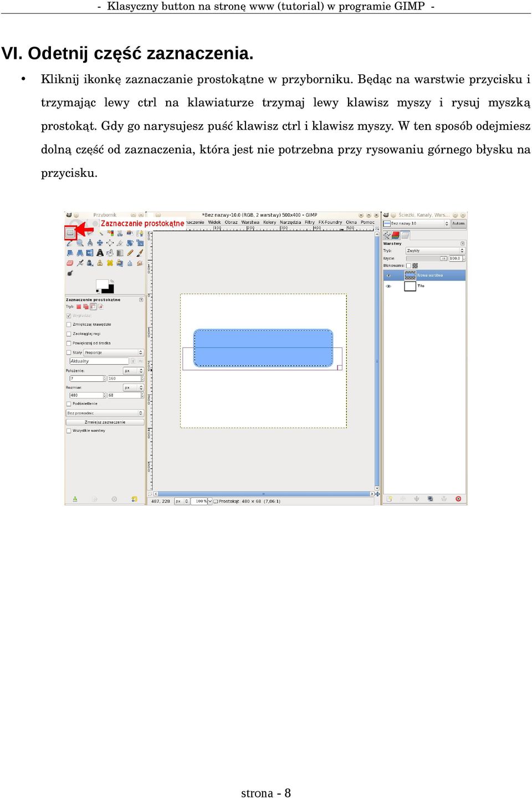Activate the Paths tool
Image resolution: width=532 pixels, height=798 pixels.
click(x=140, y=233)
